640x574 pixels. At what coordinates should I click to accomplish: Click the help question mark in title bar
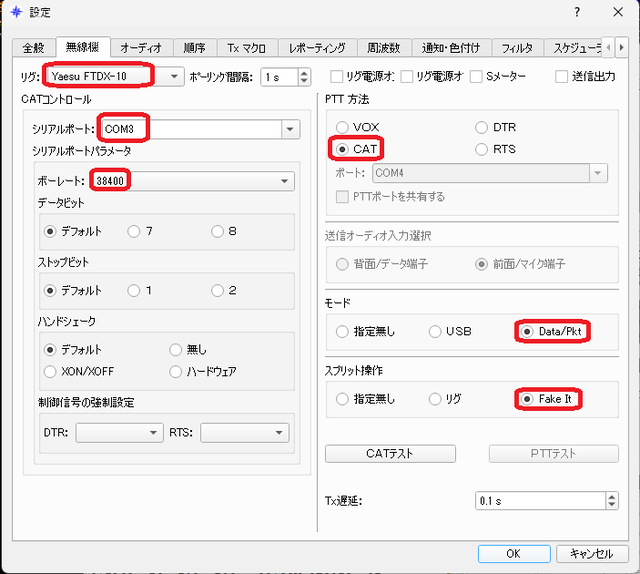(577, 12)
